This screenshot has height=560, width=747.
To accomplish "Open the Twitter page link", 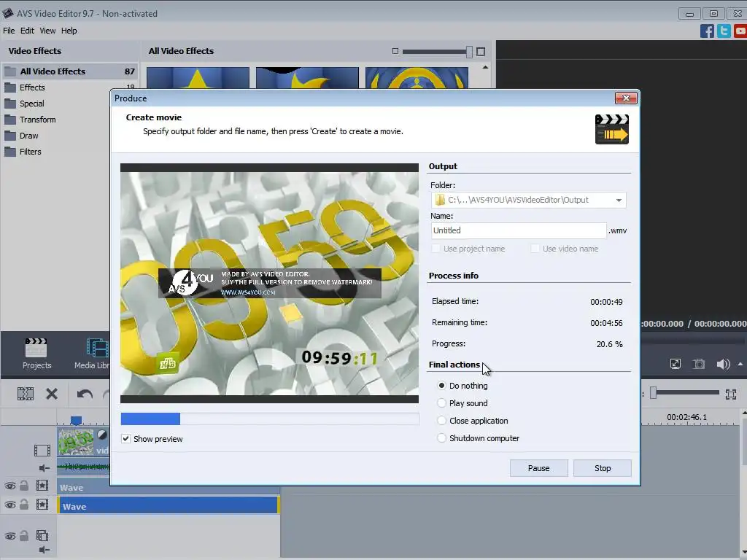I will click(x=724, y=31).
